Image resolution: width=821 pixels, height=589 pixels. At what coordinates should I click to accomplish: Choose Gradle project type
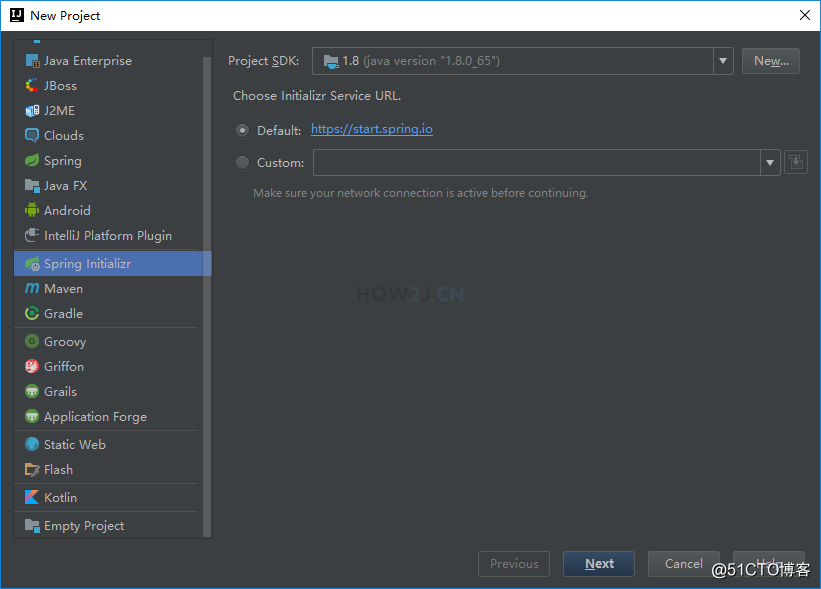(x=108, y=314)
